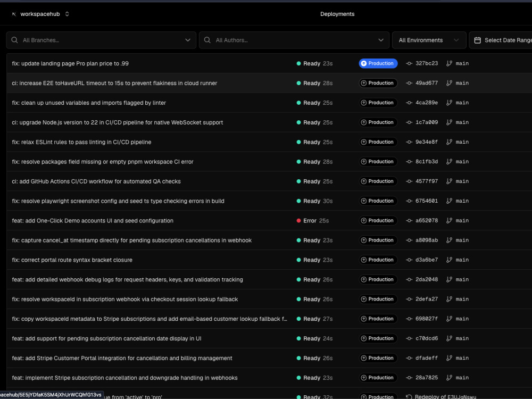Click the All Authors search field
Viewport: 532px width, 399px height.
click(294, 40)
